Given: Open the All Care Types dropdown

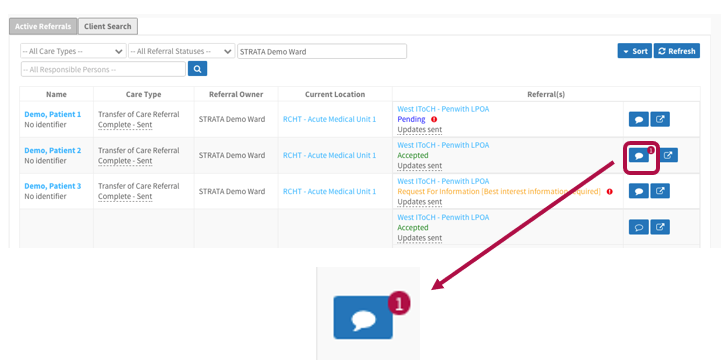Looking at the screenshot, I should click(x=73, y=51).
